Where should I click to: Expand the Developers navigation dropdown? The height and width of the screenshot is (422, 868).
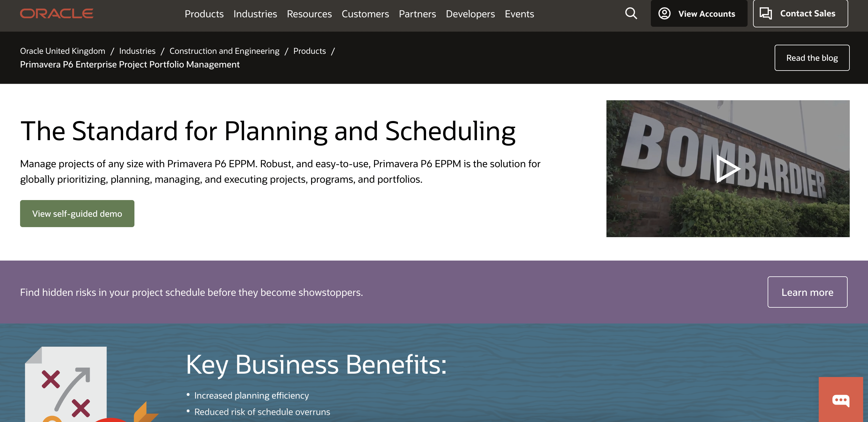[470, 14]
